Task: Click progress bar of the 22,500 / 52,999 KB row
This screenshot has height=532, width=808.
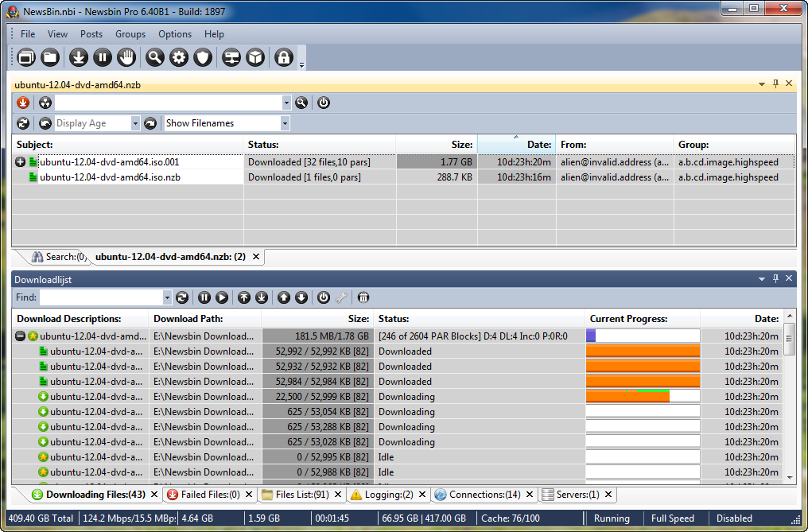Action: coord(643,397)
